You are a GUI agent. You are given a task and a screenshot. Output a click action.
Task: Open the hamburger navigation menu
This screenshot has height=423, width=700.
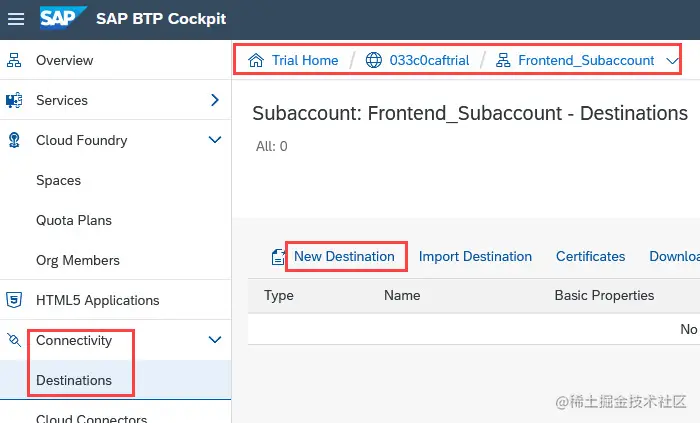pyautogui.click(x=16, y=19)
